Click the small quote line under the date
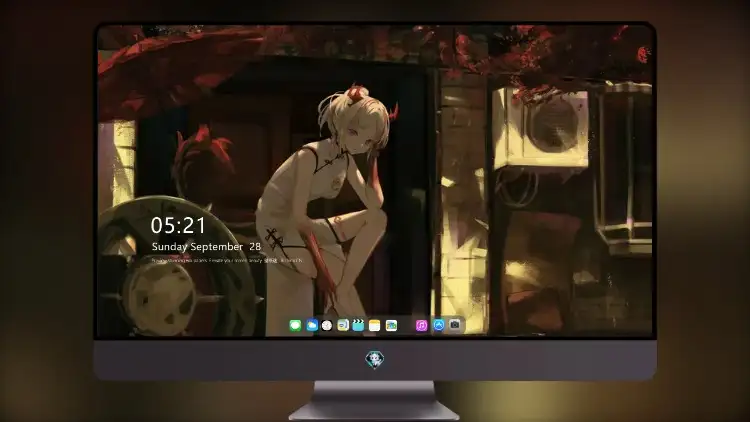This screenshot has width=750, height=422. (x=227, y=260)
